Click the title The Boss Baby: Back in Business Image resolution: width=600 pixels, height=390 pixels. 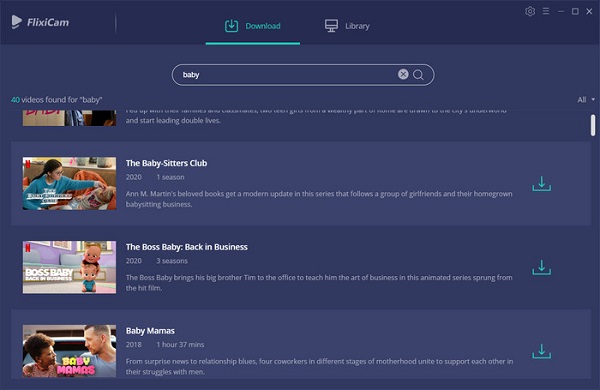187,247
